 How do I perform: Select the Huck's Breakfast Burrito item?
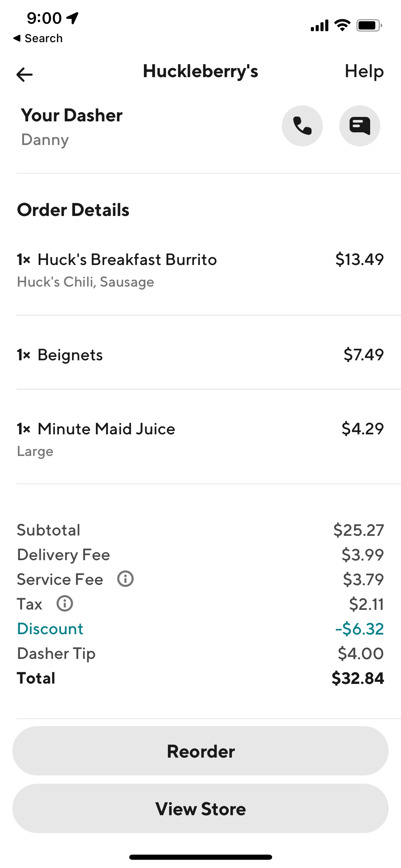click(x=127, y=260)
